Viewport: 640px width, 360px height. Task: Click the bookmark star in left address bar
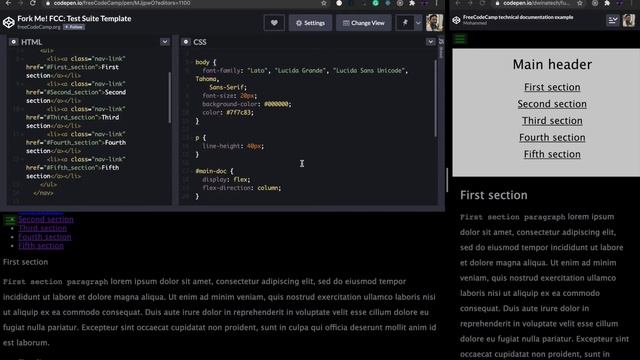coord(324,3)
